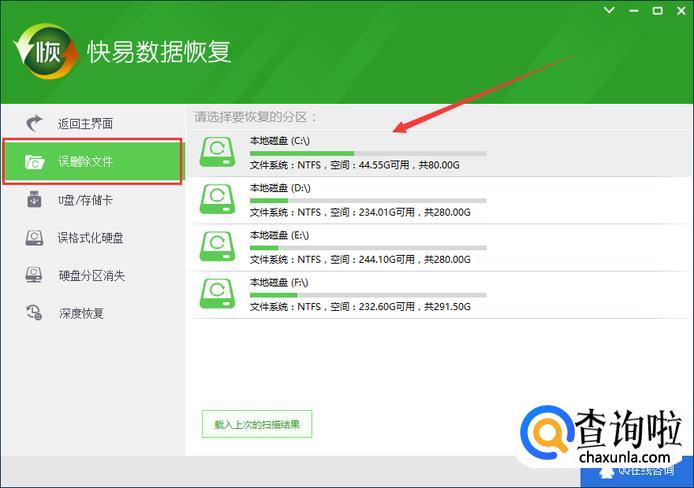Click the 请选择要恢复的分区 heading
The width and height of the screenshot is (694, 488).
[x=255, y=117]
